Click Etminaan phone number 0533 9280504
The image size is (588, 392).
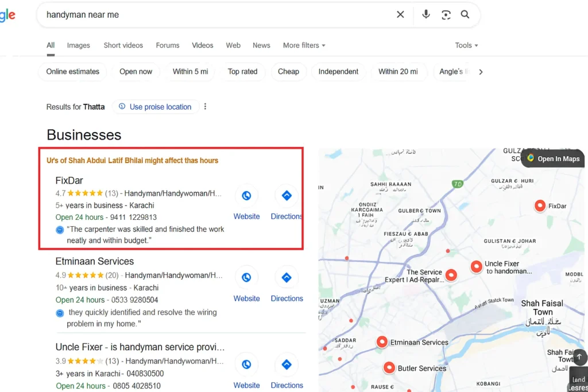(134, 300)
